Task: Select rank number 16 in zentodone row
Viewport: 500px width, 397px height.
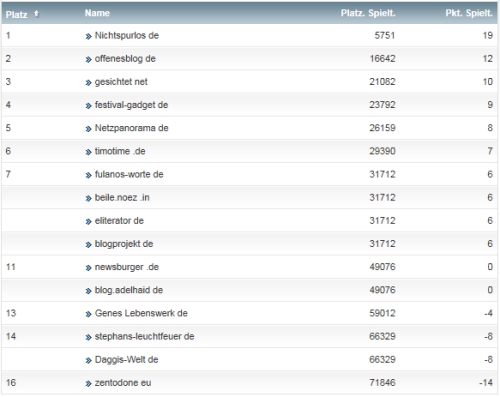Action: tap(11, 383)
